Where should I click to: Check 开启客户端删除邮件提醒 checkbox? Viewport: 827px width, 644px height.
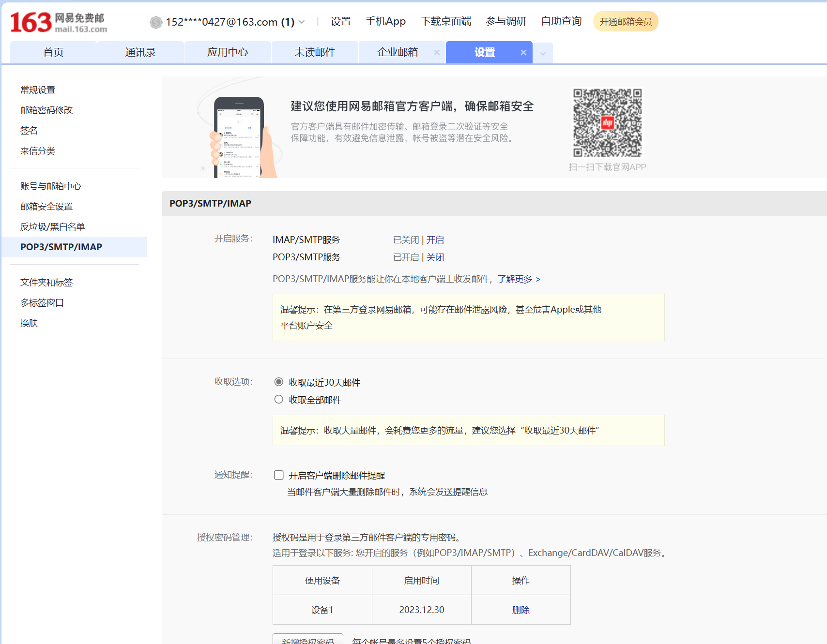click(279, 475)
